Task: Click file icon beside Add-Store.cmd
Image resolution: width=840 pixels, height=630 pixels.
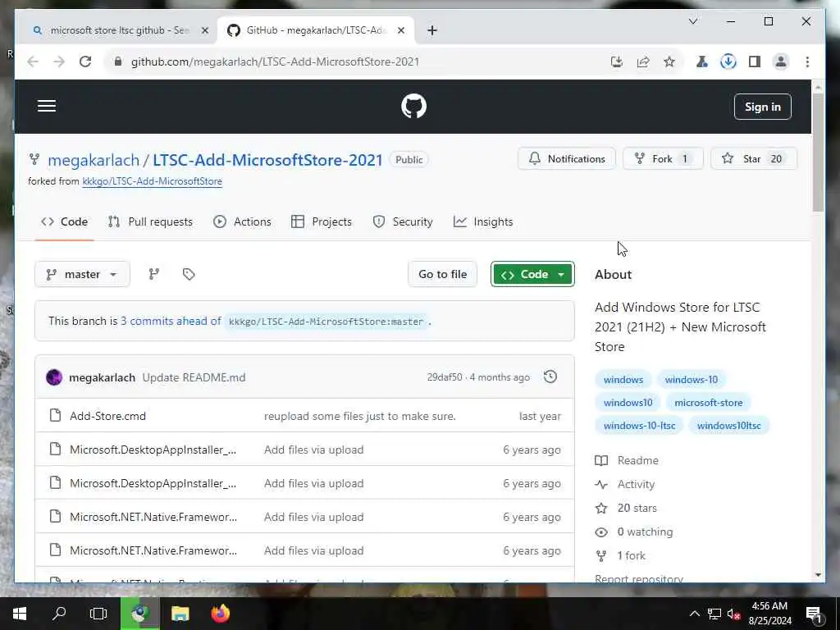Action: (55, 415)
